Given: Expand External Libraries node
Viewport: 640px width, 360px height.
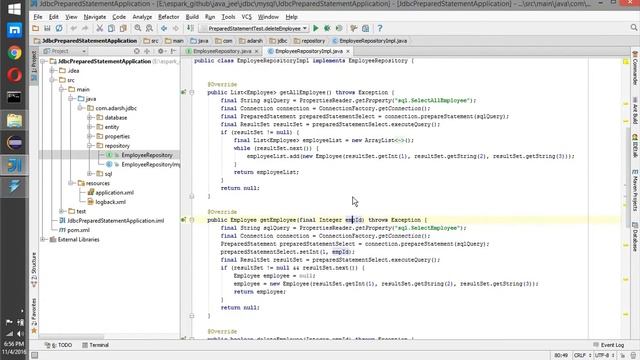Looking at the screenshot, I should pos(42,240).
